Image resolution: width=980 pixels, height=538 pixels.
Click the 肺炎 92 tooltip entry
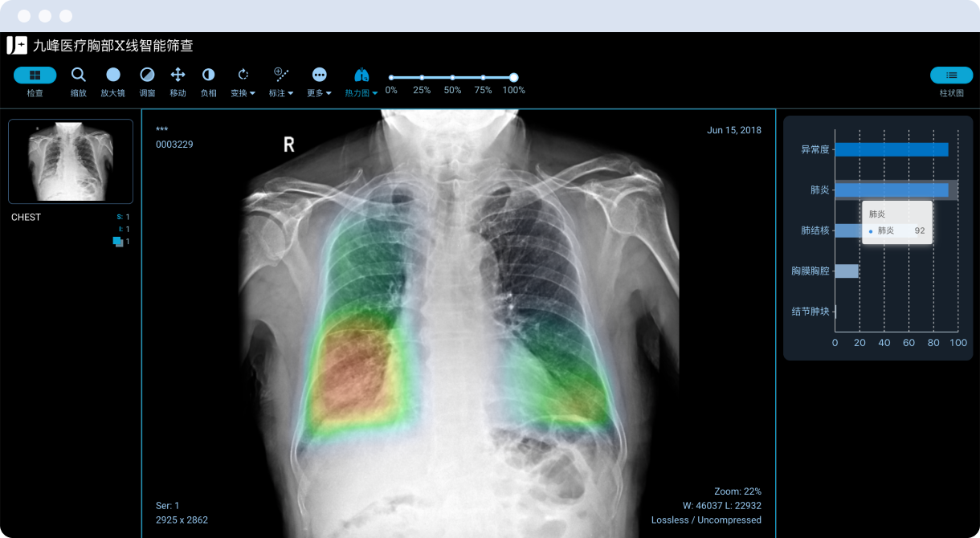click(x=897, y=230)
